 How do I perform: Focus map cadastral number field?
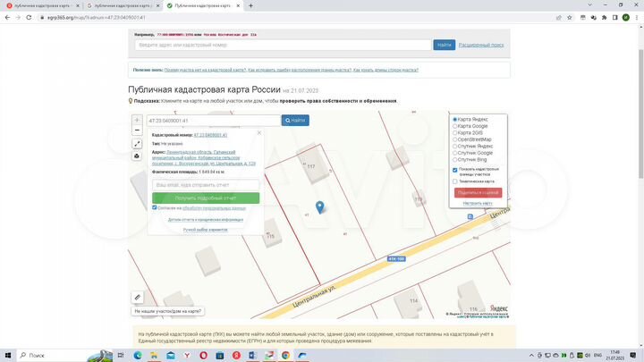coord(214,121)
